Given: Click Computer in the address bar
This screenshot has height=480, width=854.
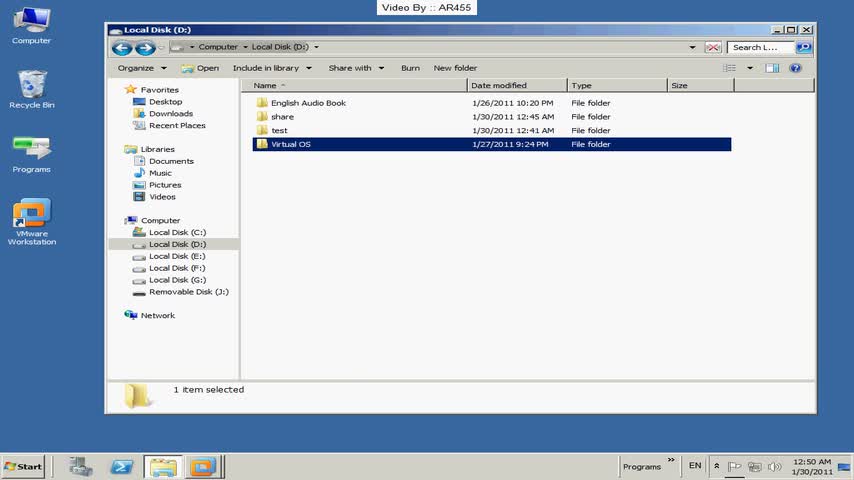Looking at the screenshot, I should coord(218,47).
